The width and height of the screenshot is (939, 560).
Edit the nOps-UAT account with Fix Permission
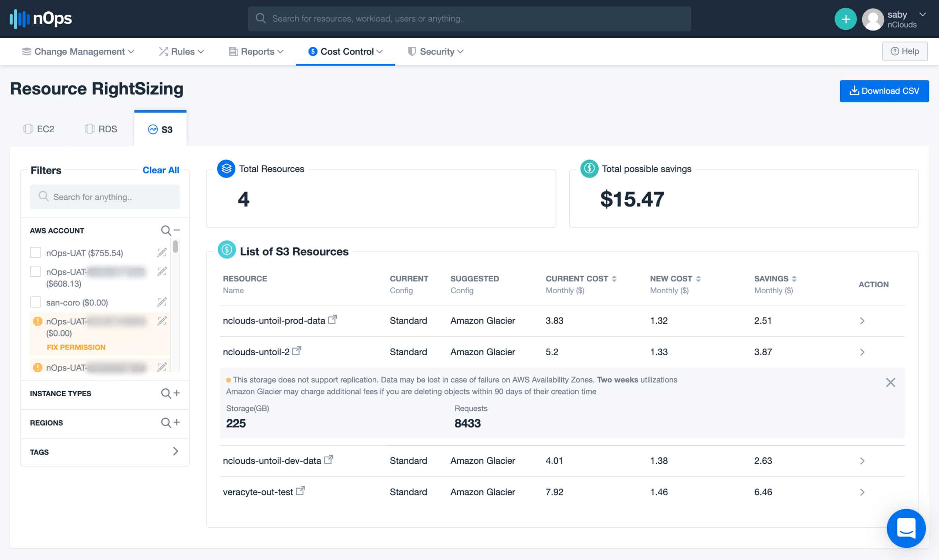point(162,321)
